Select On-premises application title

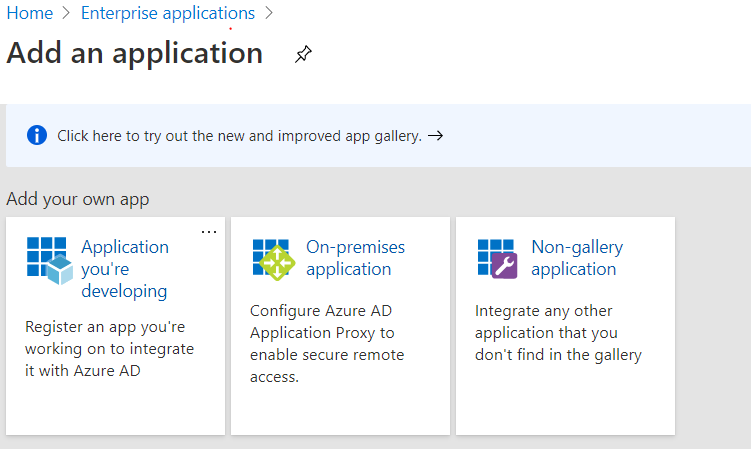click(355, 258)
